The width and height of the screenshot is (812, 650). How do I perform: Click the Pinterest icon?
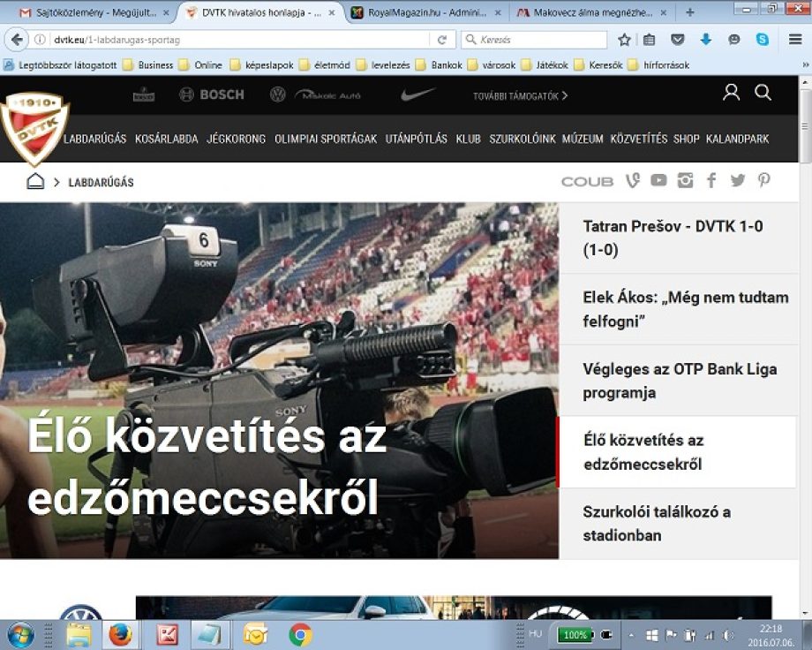[763, 180]
